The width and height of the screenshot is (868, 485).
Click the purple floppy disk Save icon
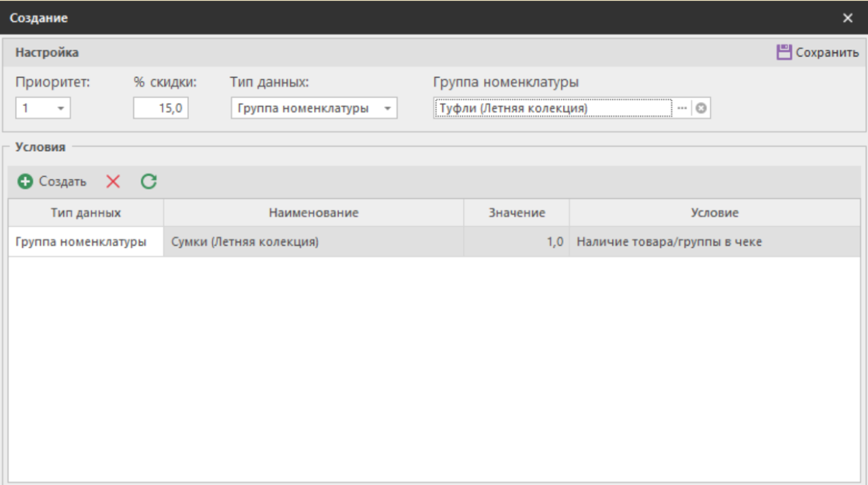click(x=784, y=52)
